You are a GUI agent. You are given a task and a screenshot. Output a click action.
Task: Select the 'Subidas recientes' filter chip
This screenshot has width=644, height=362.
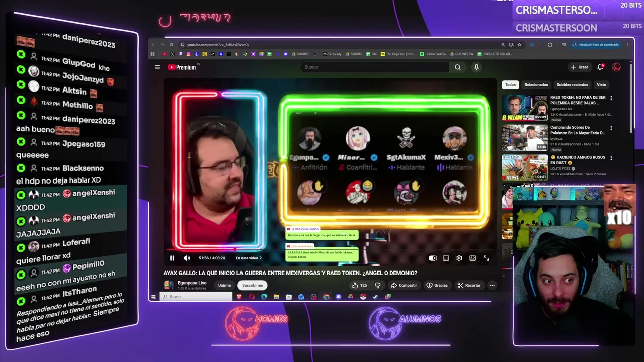click(x=572, y=85)
